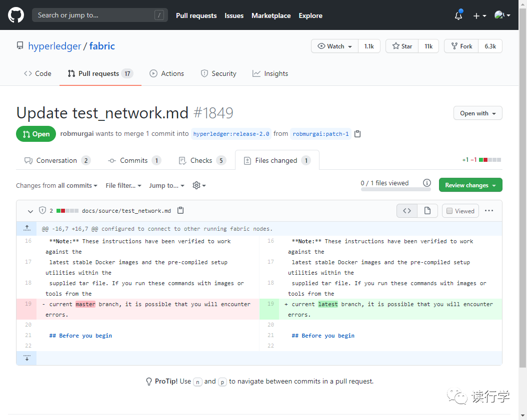Star the fabric repository

(402, 46)
